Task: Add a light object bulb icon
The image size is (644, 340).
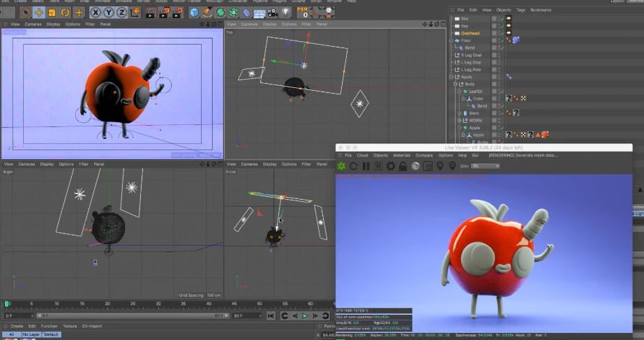Action: click(x=285, y=13)
